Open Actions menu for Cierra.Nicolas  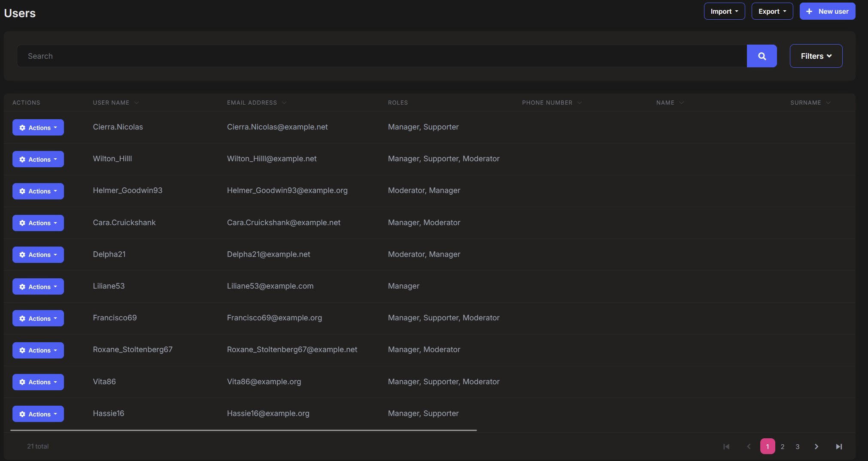(38, 128)
